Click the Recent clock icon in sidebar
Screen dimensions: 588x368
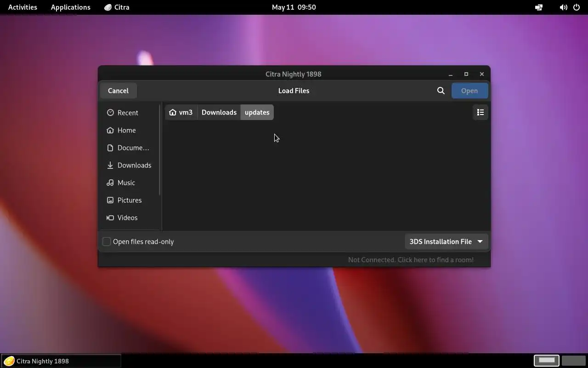(x=110, y=113)
